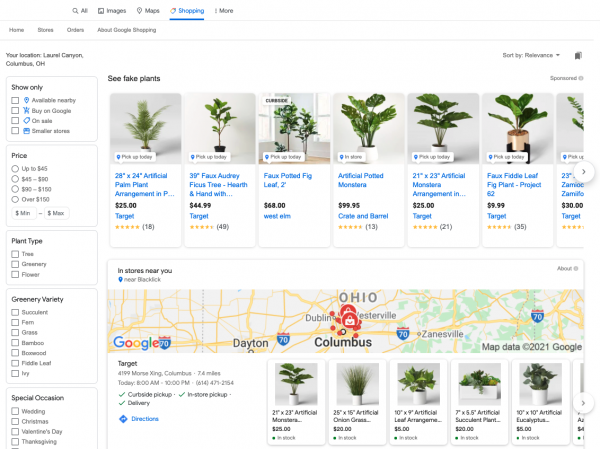Click the $ Min price field
This screenshot has height=449, width=600.
click(24, 213)
